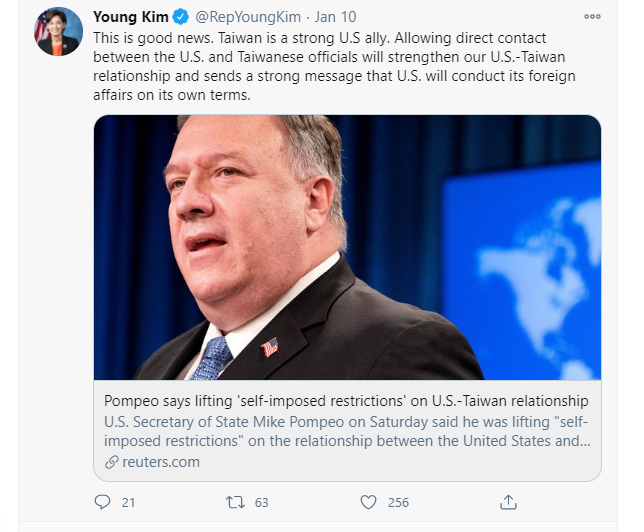
Task: Open the Pompeo article preview image
Action: pyautogui.click(x=347, y=247)
